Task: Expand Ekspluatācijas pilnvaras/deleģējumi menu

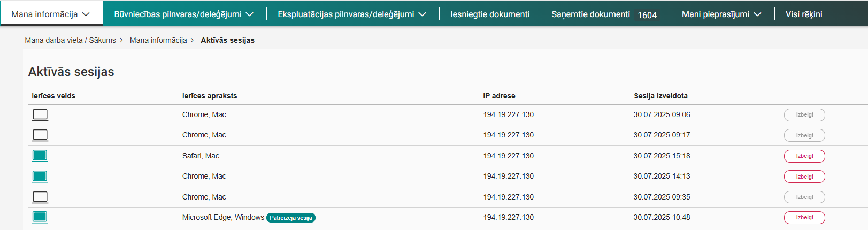Action: 352,14
